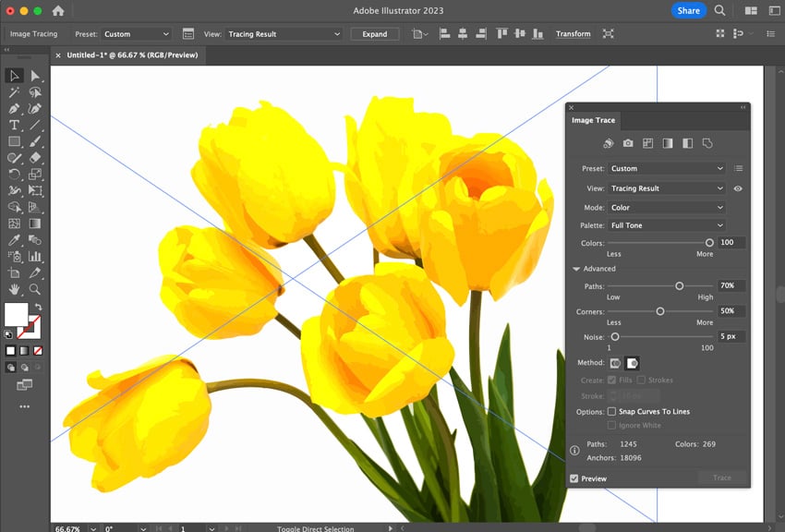Click the Free Transform touch widget icon

(x=608, y=33)
